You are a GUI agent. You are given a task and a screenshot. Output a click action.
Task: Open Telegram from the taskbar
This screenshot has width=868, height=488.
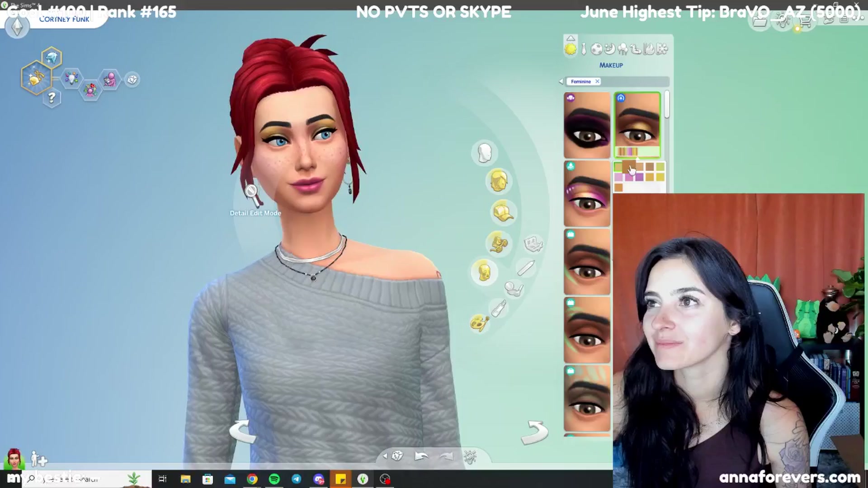coord(297,479)
